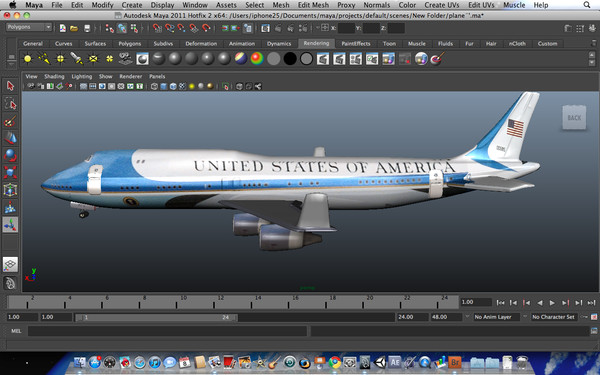Open Spotlight search in the menu bar

click(587, 5)
